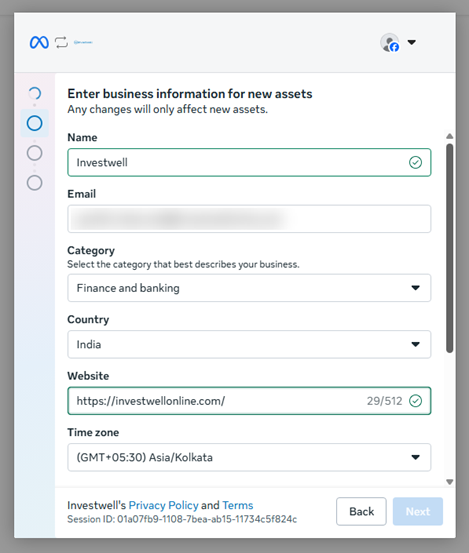
Task: Click the sync arrows icon beside Meta logo
Action: (x=61, y=42)
